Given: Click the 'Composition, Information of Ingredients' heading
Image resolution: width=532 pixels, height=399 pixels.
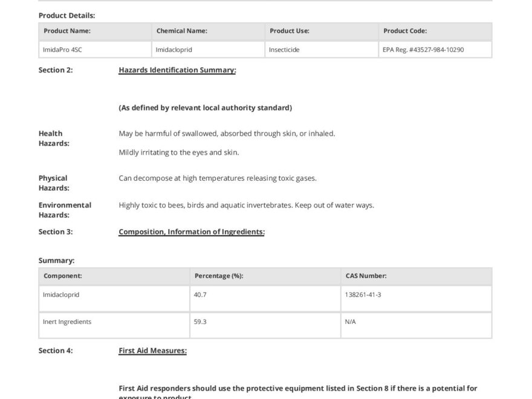Looking at the screenshot, I should (x=191, y=232).
